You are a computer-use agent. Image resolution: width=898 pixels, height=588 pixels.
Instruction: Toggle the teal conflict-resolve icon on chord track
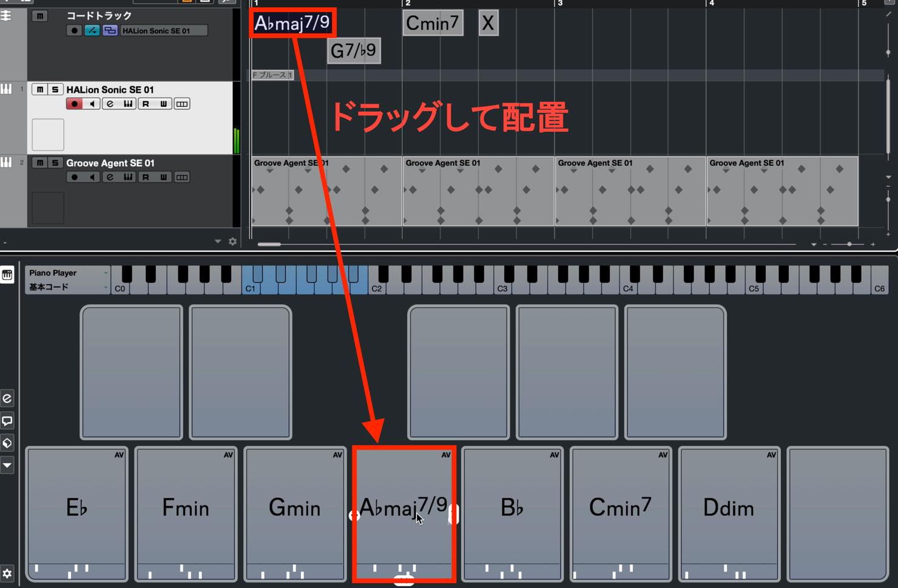point(92,30)
